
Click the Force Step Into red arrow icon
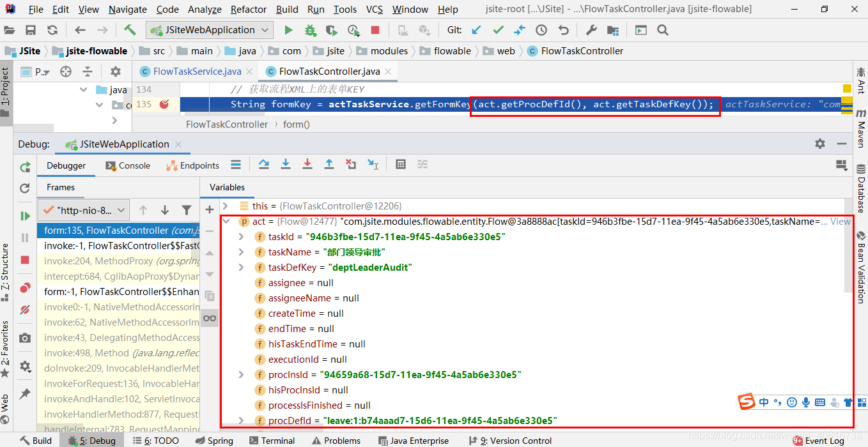click(307, 165)
